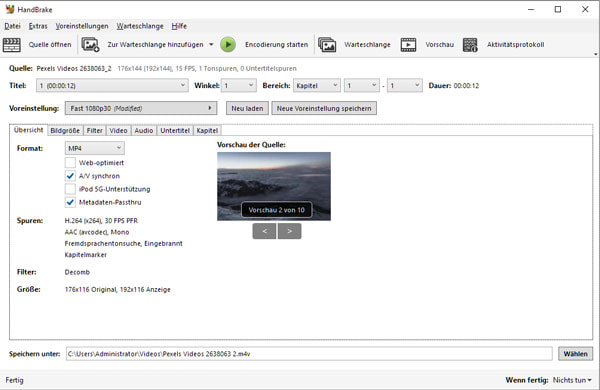The width and height of the screenshot is (600, 390).
Task: Show next source preview image
Action: pos(290,231)
